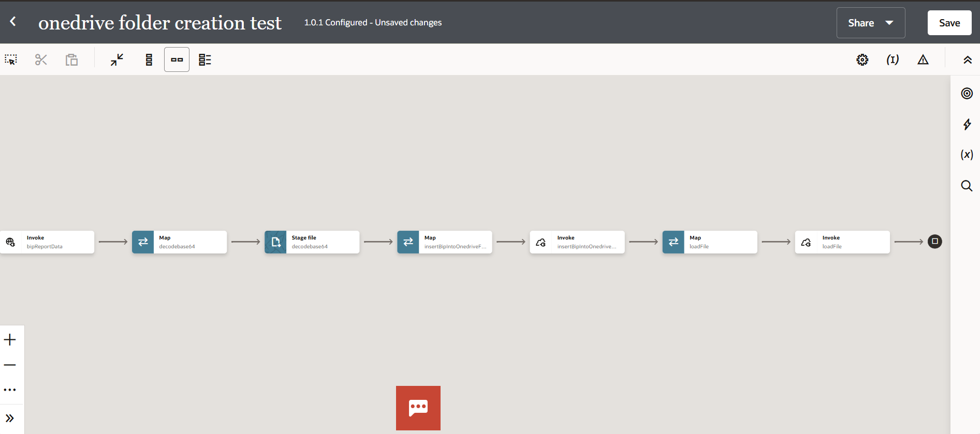This screenshot has width=980, height=434.
Task: Paste using the clipboard icon
Action: tap(71, 59)
